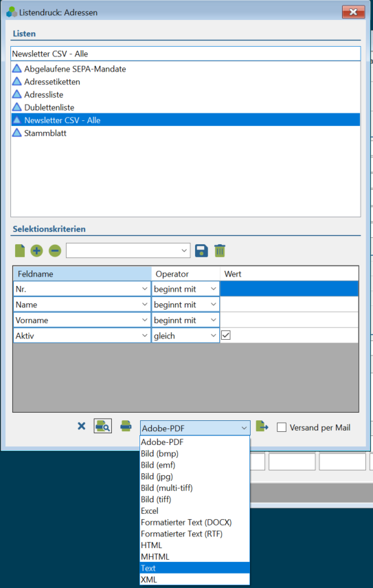Click the export file icon beside format dropdown
The width and height of the screenshot is (373, 588).
[262, 426]
